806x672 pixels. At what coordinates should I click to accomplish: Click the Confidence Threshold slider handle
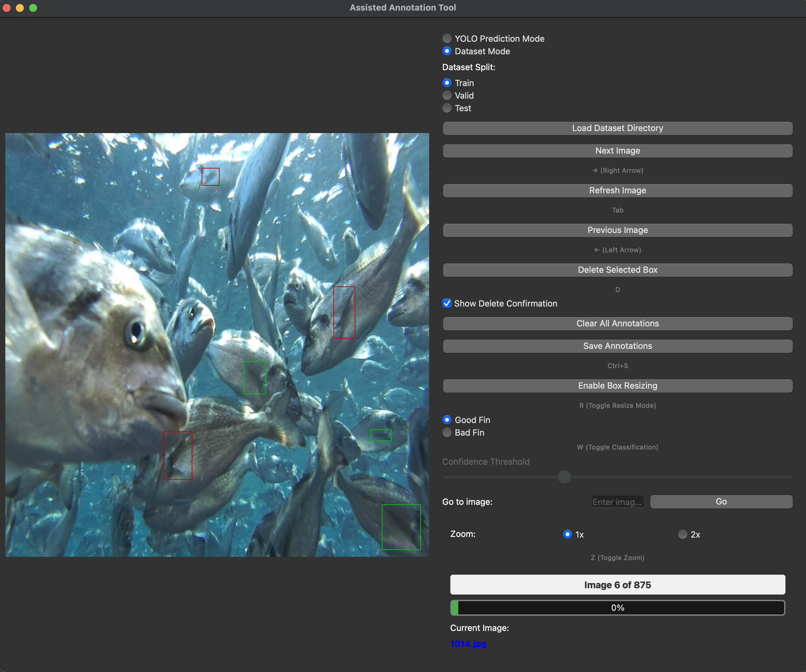pos(564,477)
